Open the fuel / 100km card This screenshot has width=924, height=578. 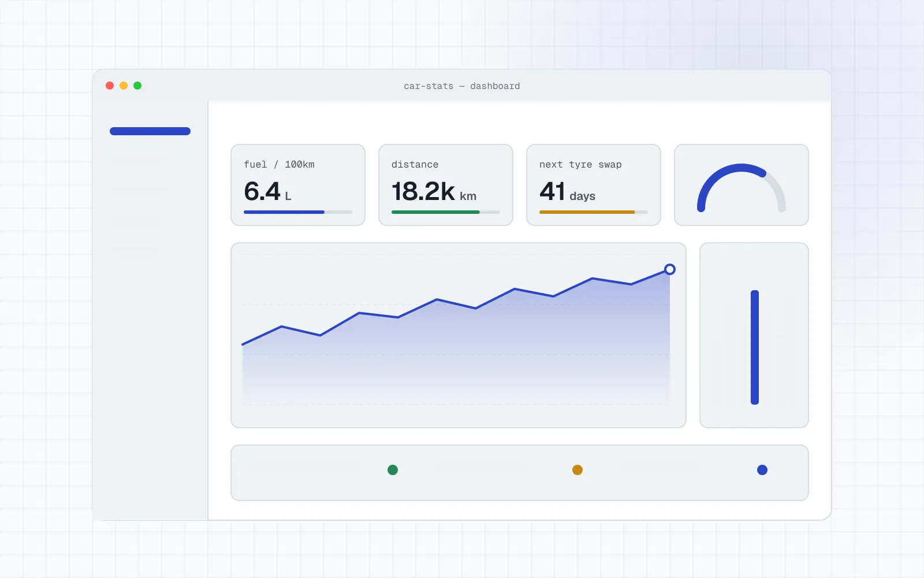click(298, 185)
